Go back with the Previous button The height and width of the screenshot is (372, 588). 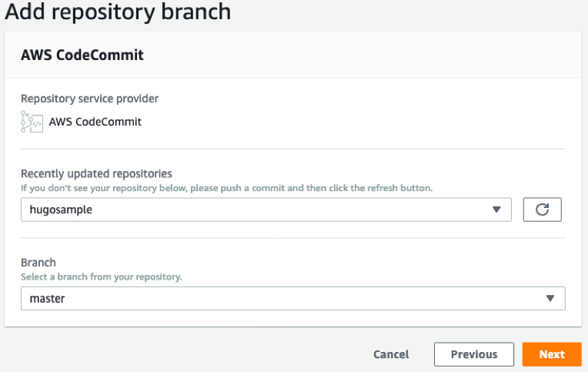tap(474, 354)
